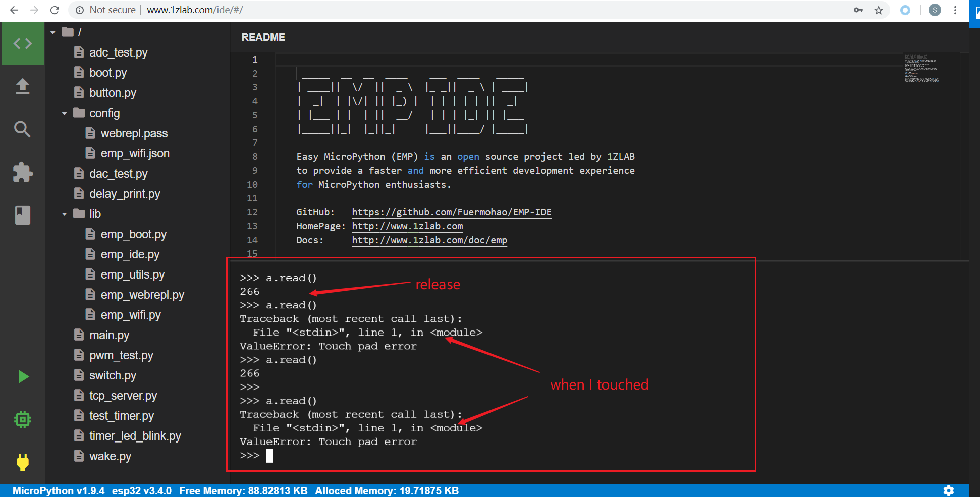Image resolution: width=980 pixels, height=497 pixels.
Task: Click the editor minimap preview
Action: point(921,68)
